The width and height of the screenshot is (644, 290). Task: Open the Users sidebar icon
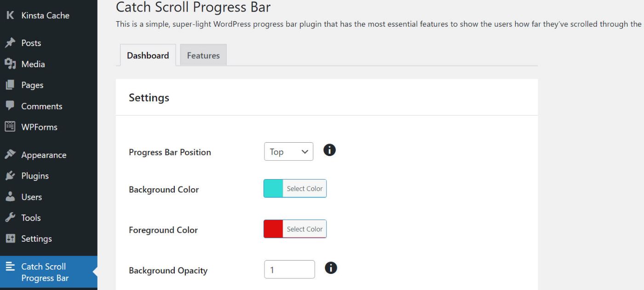(x=11, y=197)
